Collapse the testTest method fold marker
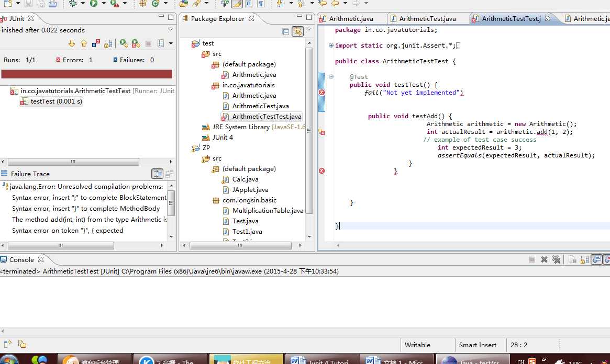Image resolution: width=610 pixels, height=364 pixels. pyautogui.click(x=331, y=76)
